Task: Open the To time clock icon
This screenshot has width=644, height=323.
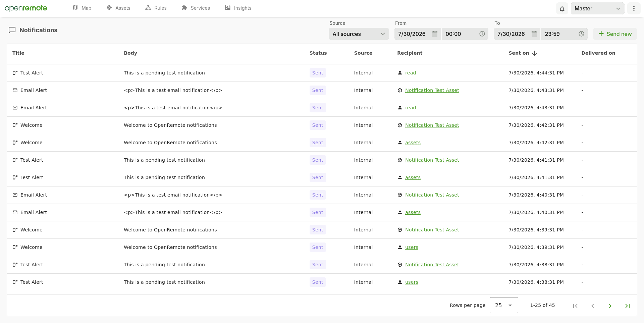Action: 581,34
